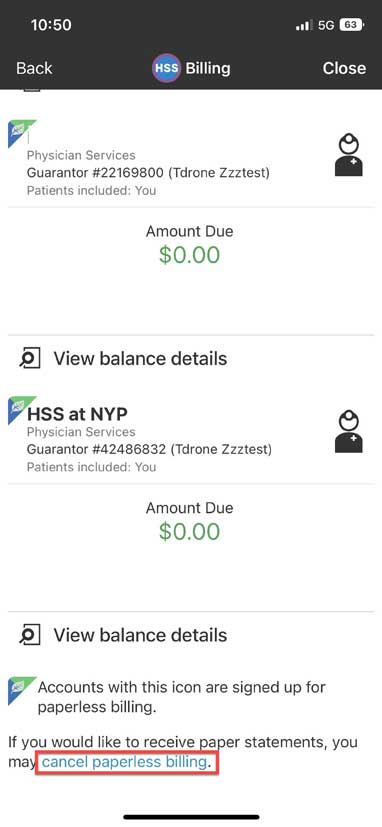
Task: Select the HSS at NYP account heading
Action: click(77, 414)
